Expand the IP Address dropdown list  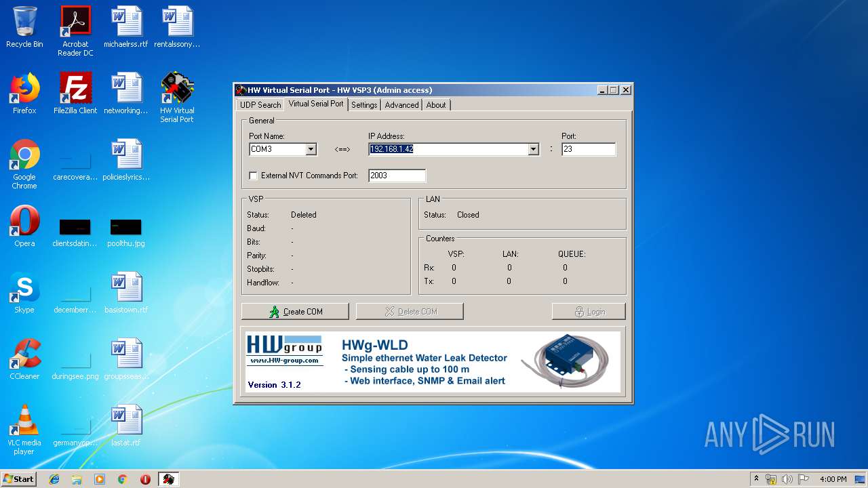pyautogui.click(x=534, y=149)
